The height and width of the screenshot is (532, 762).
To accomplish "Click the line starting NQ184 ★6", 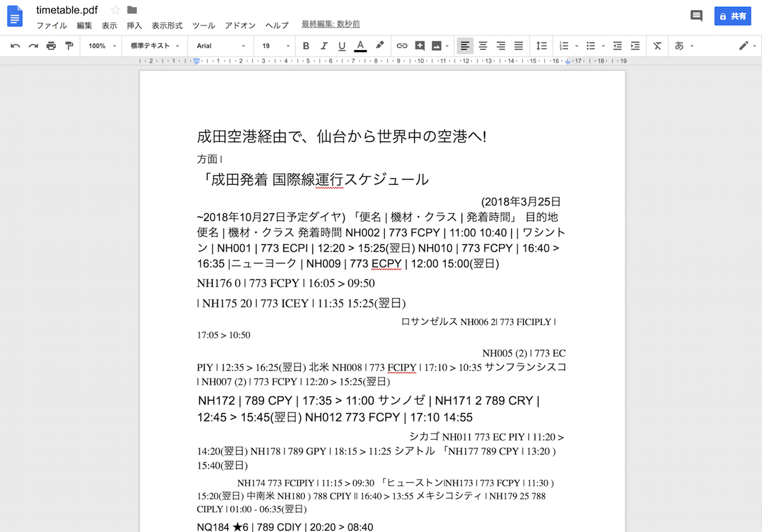I will point(285,526).
